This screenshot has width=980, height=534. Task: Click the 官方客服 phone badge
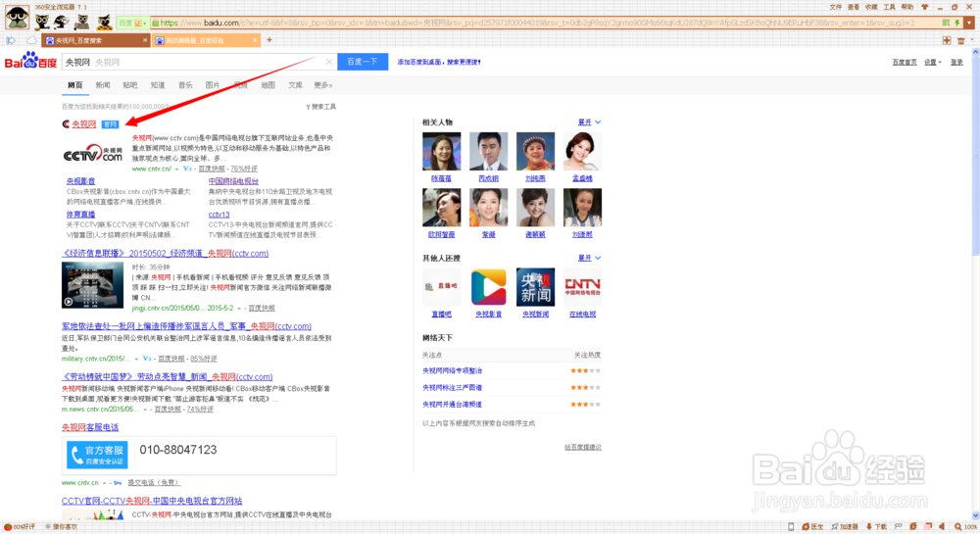point(97,455)
